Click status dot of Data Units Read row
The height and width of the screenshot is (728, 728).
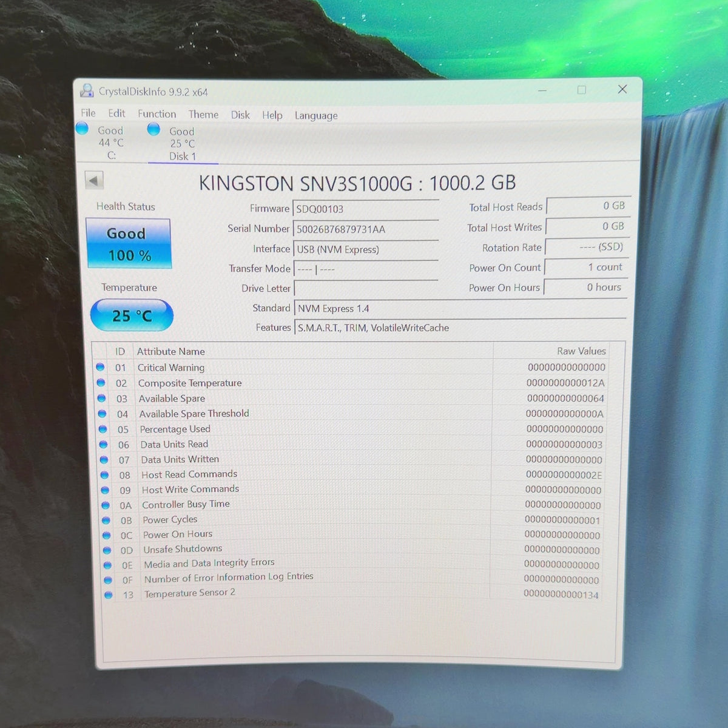tap(103, 444)
